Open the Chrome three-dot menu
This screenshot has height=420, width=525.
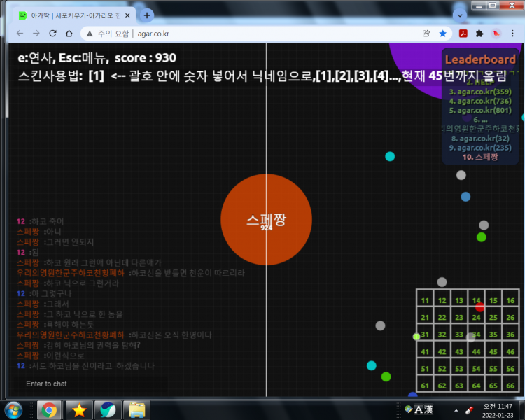point(512,34)
